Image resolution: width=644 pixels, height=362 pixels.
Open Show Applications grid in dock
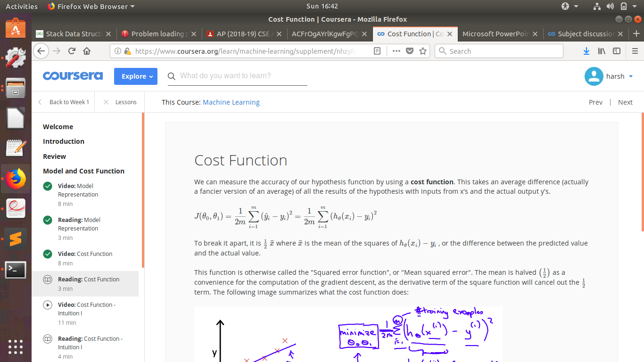(x=16, y=346)
